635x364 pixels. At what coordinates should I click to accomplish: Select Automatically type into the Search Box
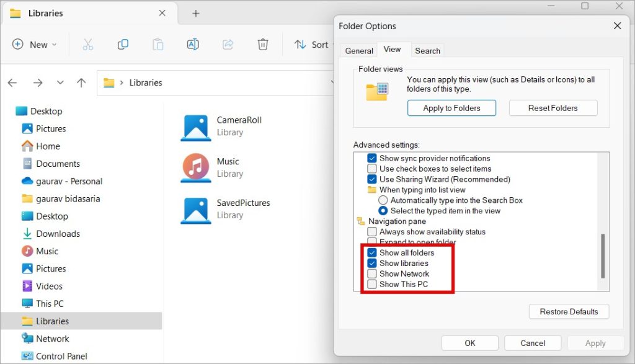383,200
